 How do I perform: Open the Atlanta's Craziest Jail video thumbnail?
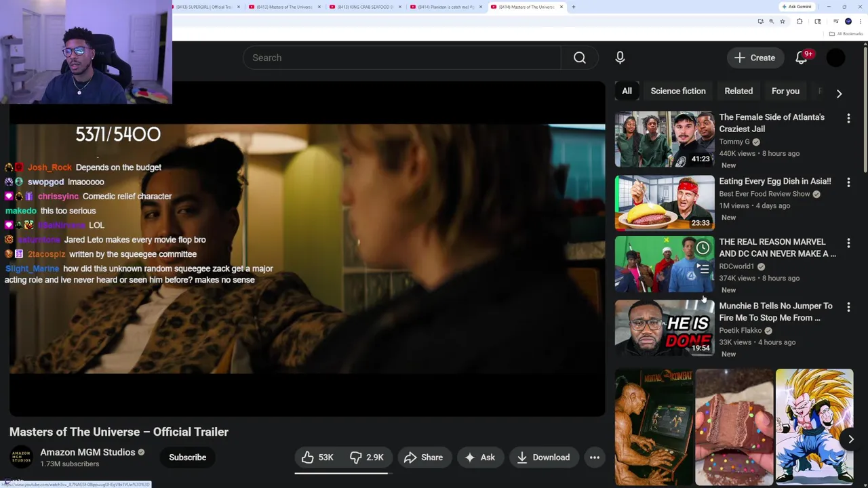coord(665,139)
